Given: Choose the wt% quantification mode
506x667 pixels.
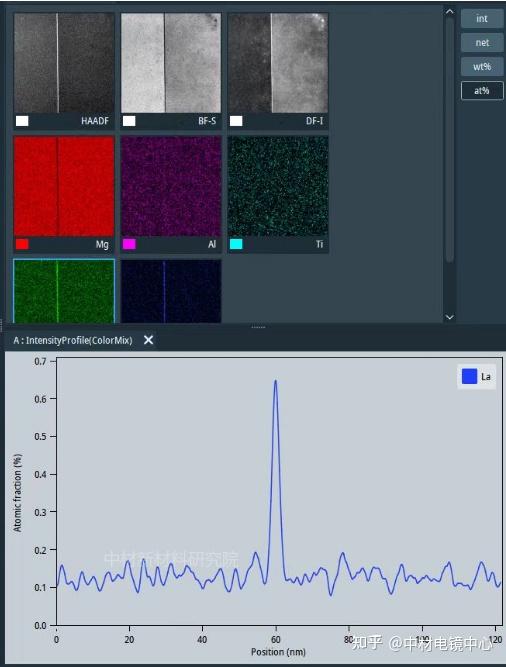Looking at the screenshot, I should click(482, 67).
